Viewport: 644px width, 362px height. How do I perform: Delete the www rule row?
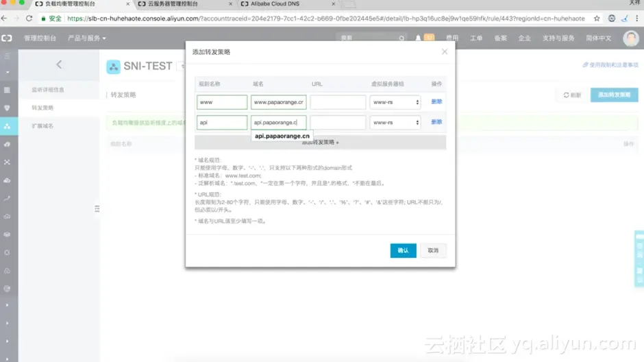[436, 101]
